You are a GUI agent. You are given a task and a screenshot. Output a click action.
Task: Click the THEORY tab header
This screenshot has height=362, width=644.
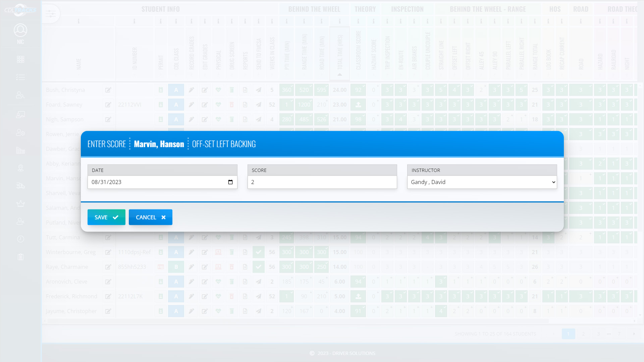tap(365, 8)
